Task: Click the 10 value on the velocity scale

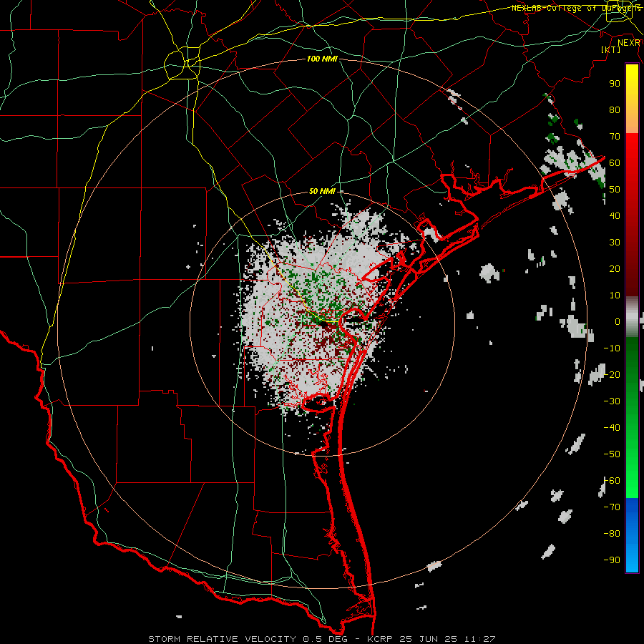Action: 615,296
